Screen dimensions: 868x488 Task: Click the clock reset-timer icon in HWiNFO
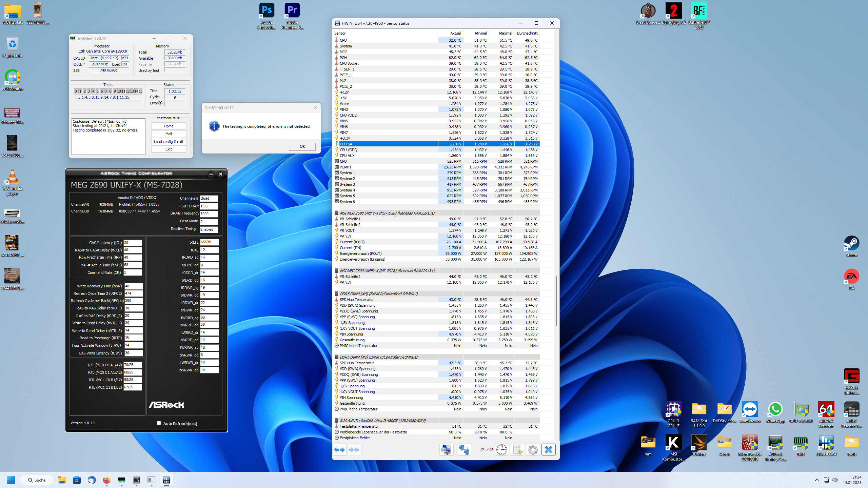coord(501,450)
